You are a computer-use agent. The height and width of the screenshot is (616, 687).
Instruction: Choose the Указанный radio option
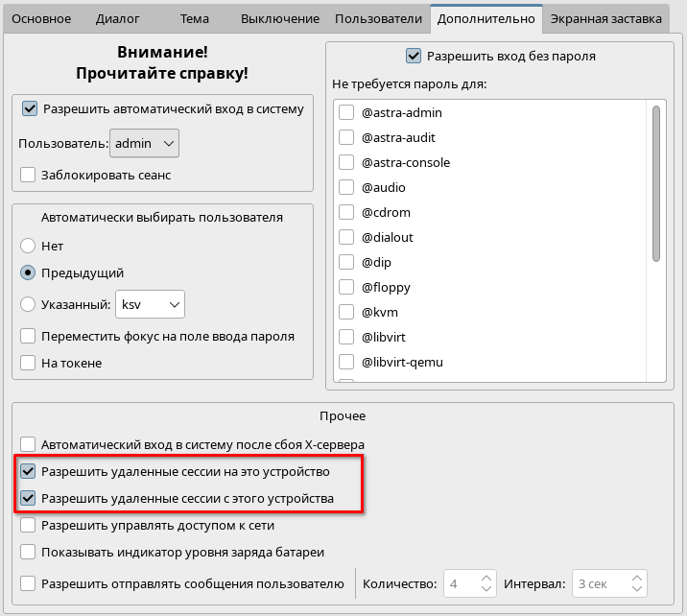pos(29,305)
